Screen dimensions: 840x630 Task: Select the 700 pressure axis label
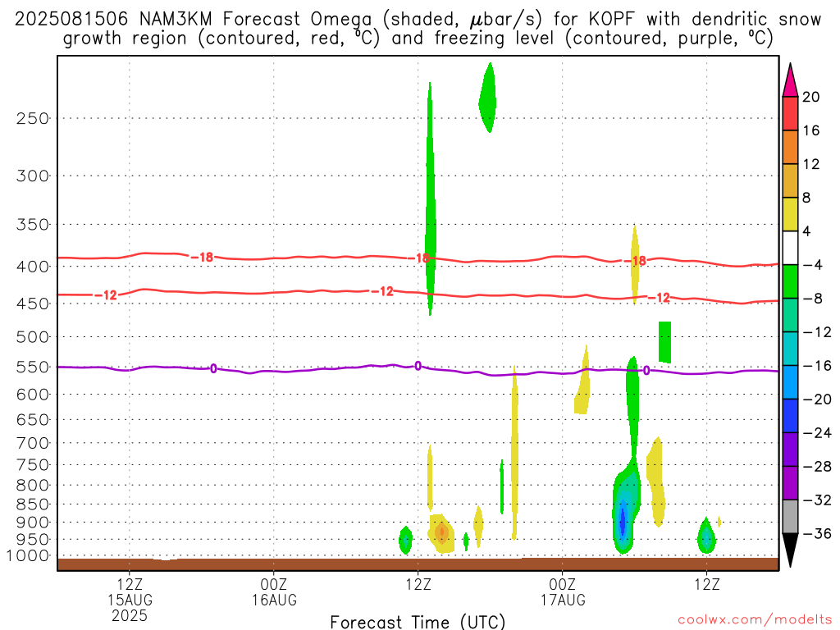(33, 443)
